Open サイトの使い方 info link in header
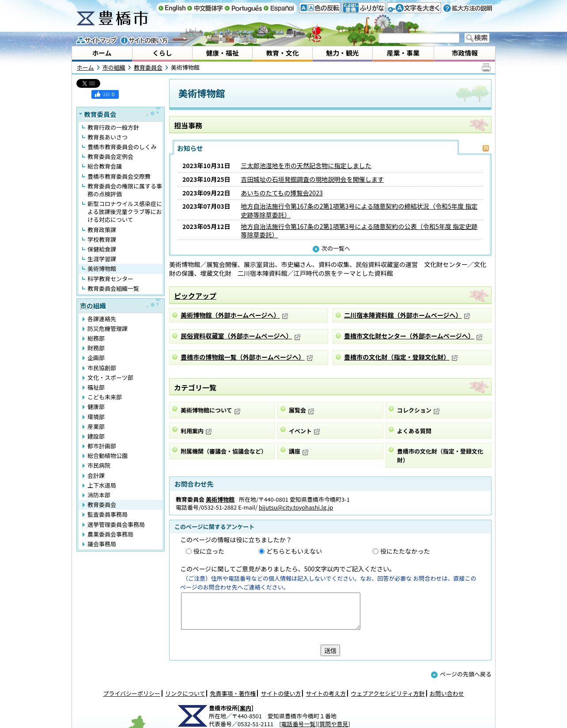The image size is (567, 728). [144, 40]
